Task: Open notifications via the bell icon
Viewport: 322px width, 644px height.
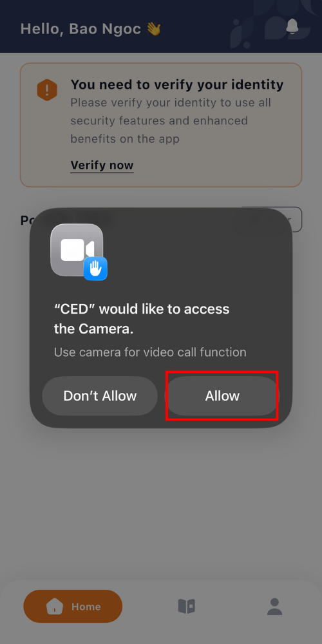Action: (292, 26)
